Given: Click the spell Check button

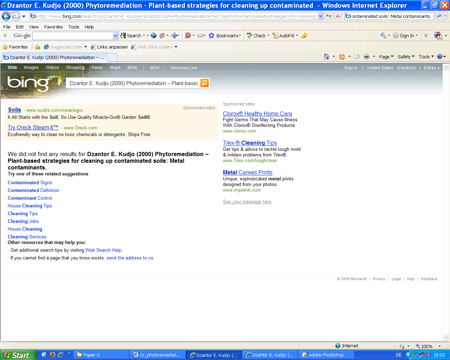Looking at the screenshot, I should point(256,36).
